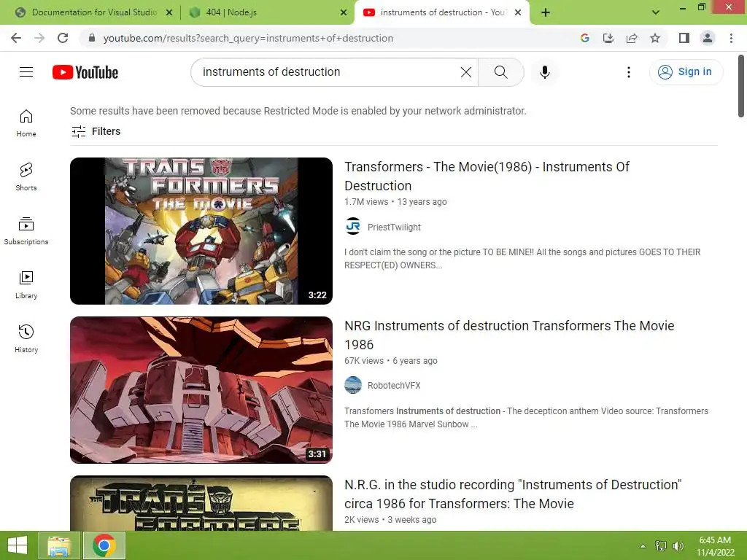Click the Google icon in address bar
This screenshot has height=560, width=747.
[x=585, y=38]
